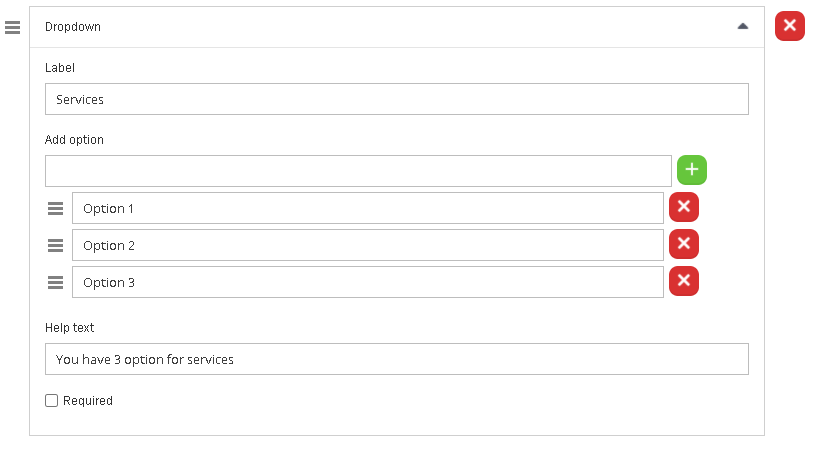The width and height of the screenshot is (814, 449).
Task: Click the green add option plus button
Action: tap(692, 170)
